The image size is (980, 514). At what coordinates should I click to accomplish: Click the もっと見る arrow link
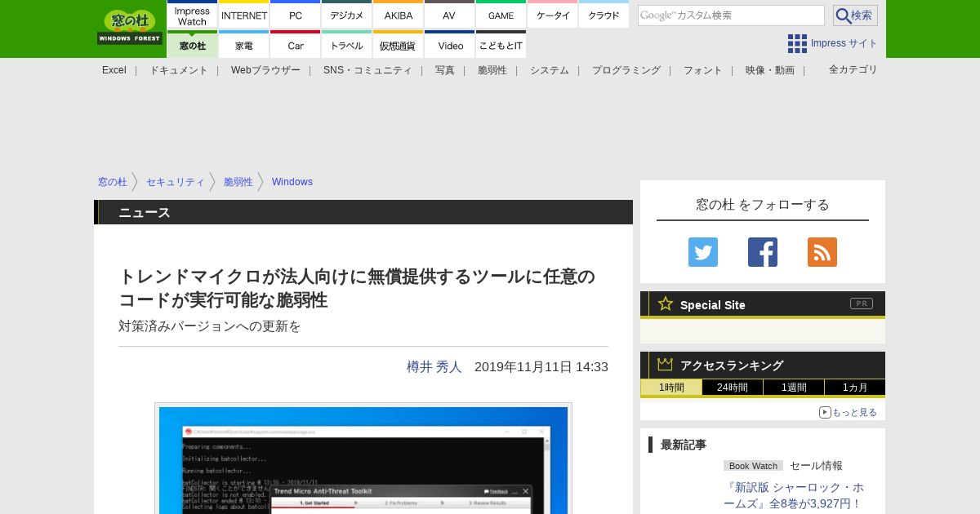[848, 412]
